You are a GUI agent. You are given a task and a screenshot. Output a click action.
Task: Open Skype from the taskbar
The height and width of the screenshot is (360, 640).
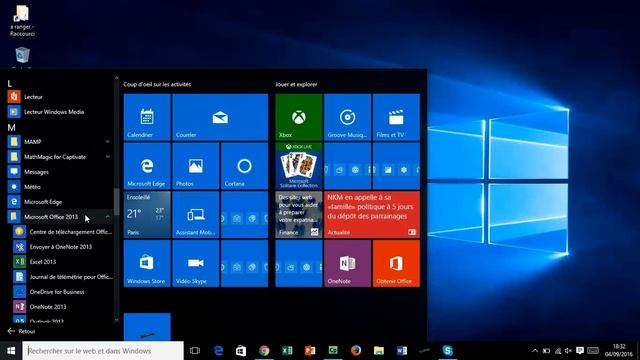pos(447,351)
